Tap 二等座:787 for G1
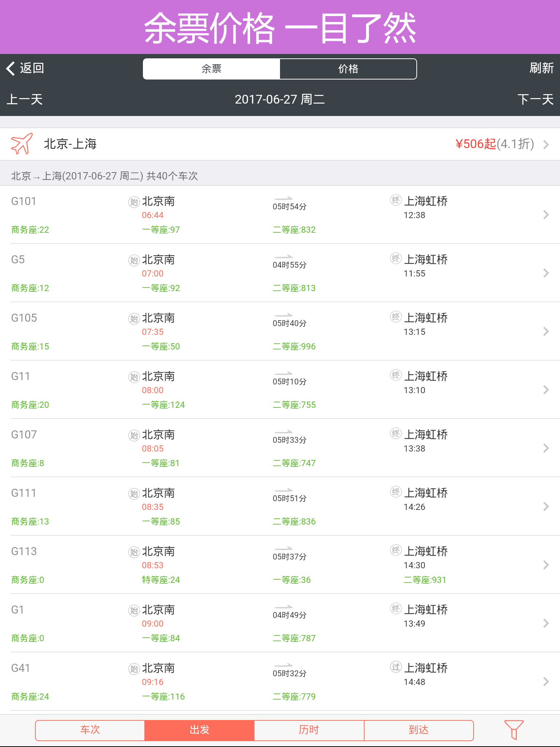Viewport: 560px width, 747px height. [x=294, y=638]
